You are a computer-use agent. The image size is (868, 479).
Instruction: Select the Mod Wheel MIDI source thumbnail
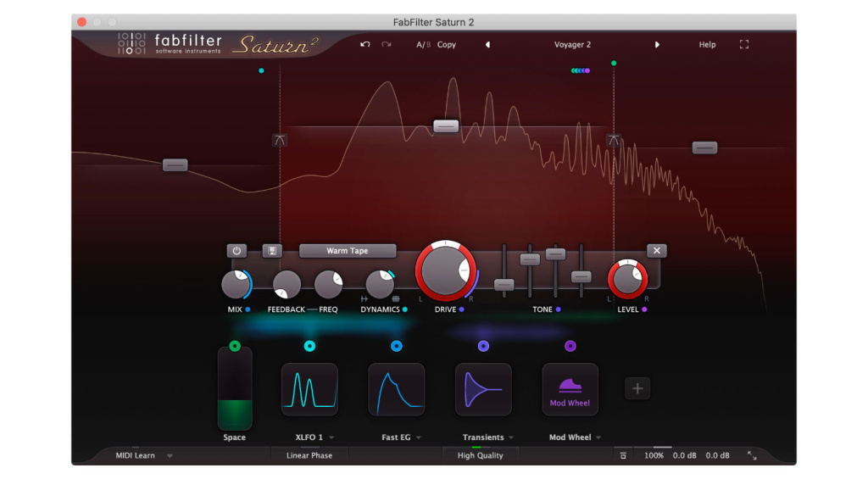[x=570, y=389]
